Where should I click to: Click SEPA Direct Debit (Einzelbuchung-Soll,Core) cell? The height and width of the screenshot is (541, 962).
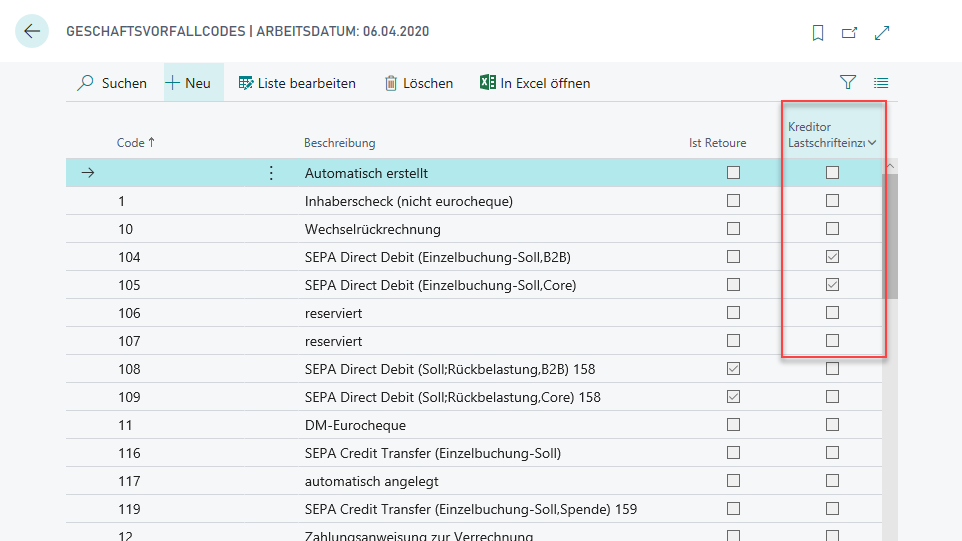(441, 285)
